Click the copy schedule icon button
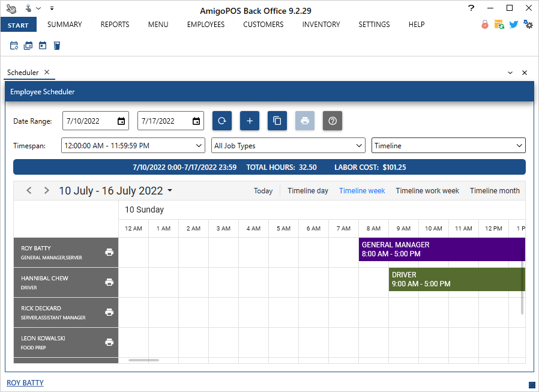This screenshot has height=392, width=539. point(277,121)
